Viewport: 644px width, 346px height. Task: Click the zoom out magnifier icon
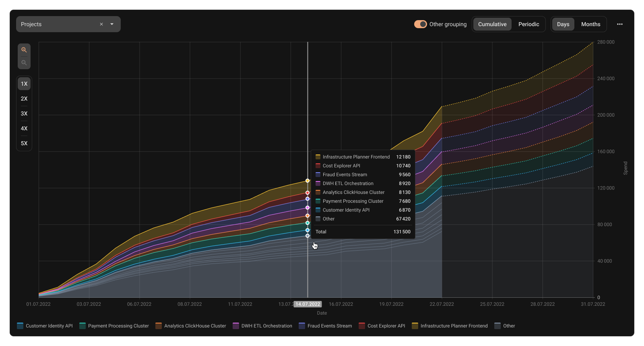[x=24, y=63]
